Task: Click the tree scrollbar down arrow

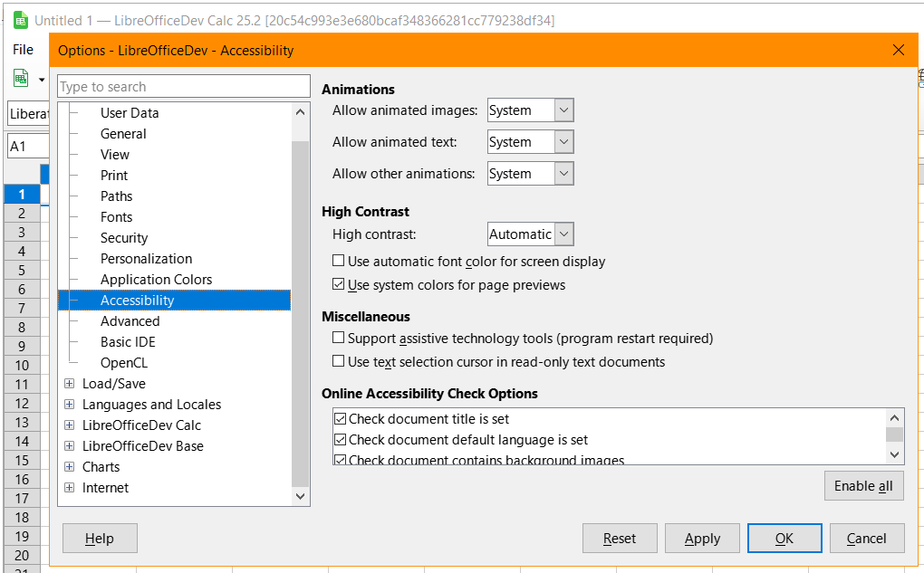Action: [301, 496]
